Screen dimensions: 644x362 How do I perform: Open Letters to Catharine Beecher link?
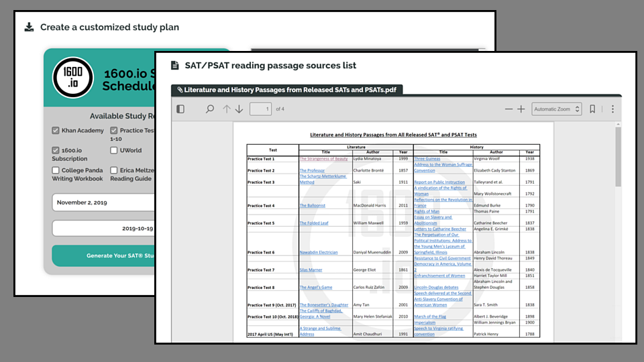(x=440, y=229)
